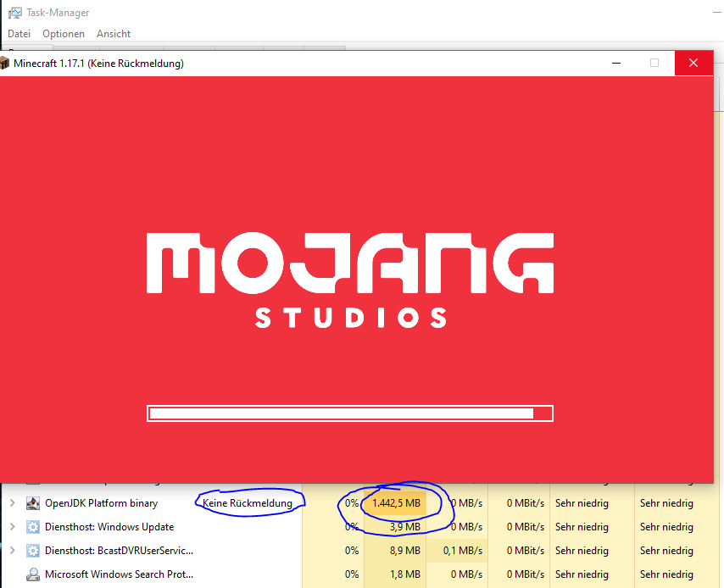This screenshot has height=588, width=724.
Task: Click the Minecraft chest icon in title bar
Action: [x=6, y=64]
